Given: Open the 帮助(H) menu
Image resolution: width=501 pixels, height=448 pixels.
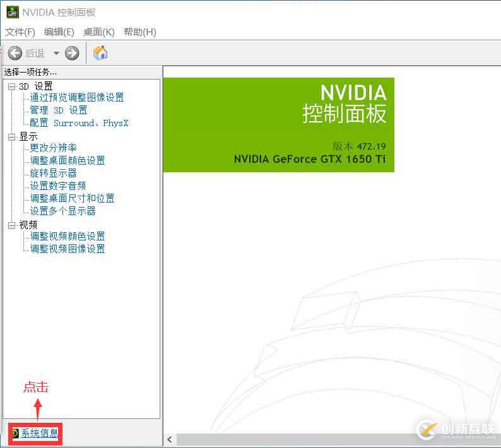Looking at the screenshot, I should click(x=140, y=32).
